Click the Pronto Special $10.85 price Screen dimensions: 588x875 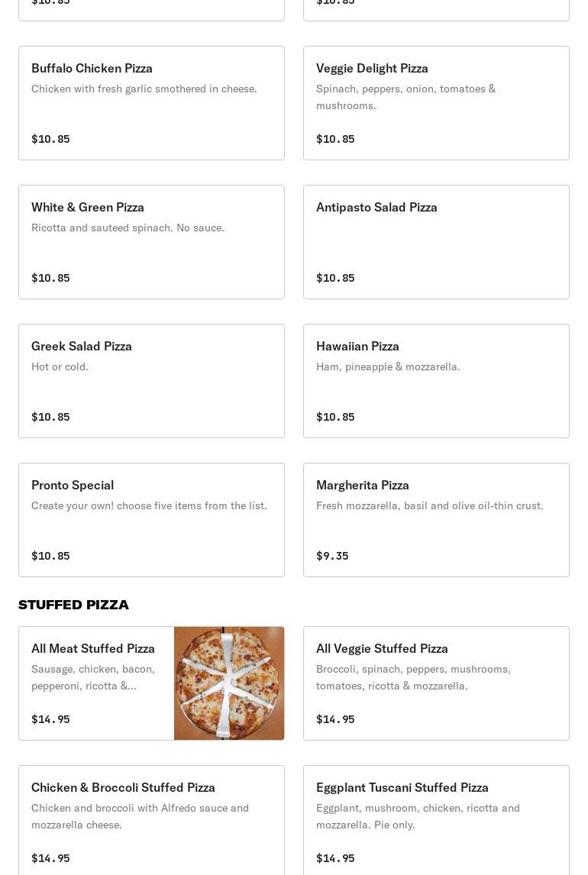[50, 556]
